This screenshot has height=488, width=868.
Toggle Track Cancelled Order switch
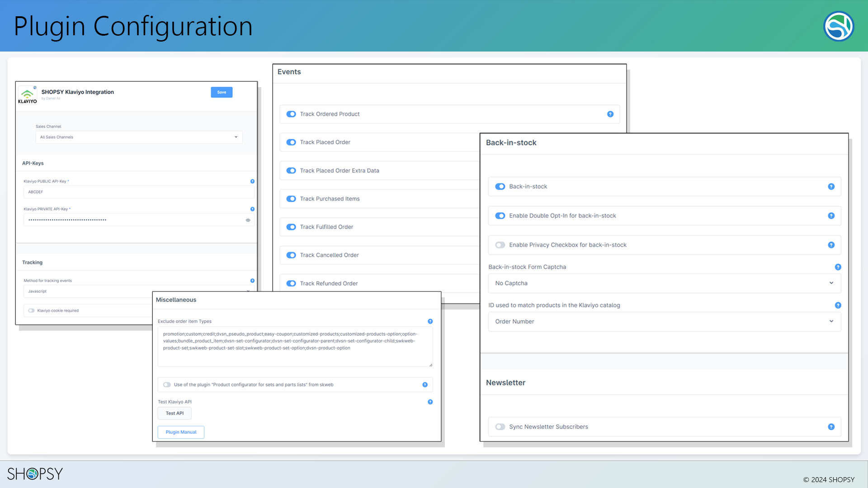click(x=291, y=255)
